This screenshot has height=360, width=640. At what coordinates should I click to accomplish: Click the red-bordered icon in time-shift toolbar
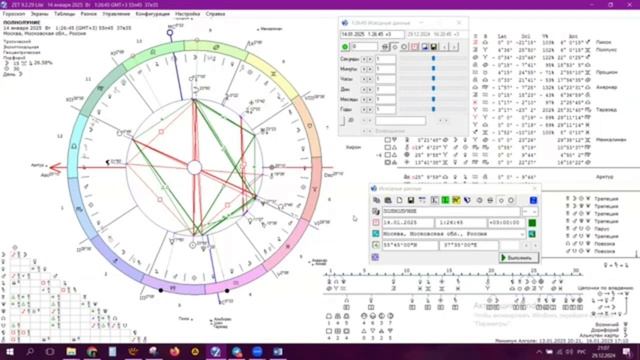pyautogui.click(x=415, y=47)
